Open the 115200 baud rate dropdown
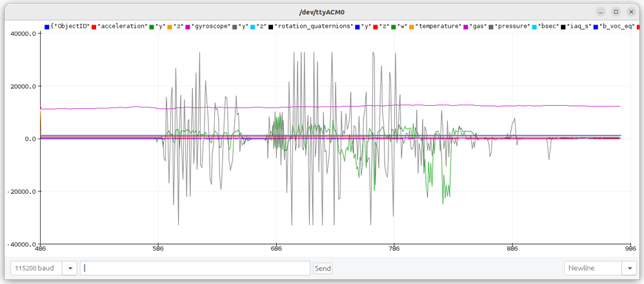The image size is (644, 284). tap(43, 269)
